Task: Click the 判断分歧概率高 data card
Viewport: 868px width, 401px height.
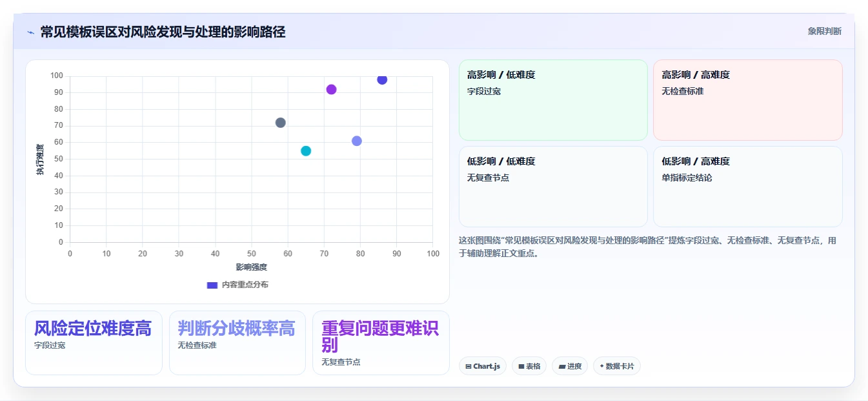Action: pyautogui.click(x=237, y=343)
